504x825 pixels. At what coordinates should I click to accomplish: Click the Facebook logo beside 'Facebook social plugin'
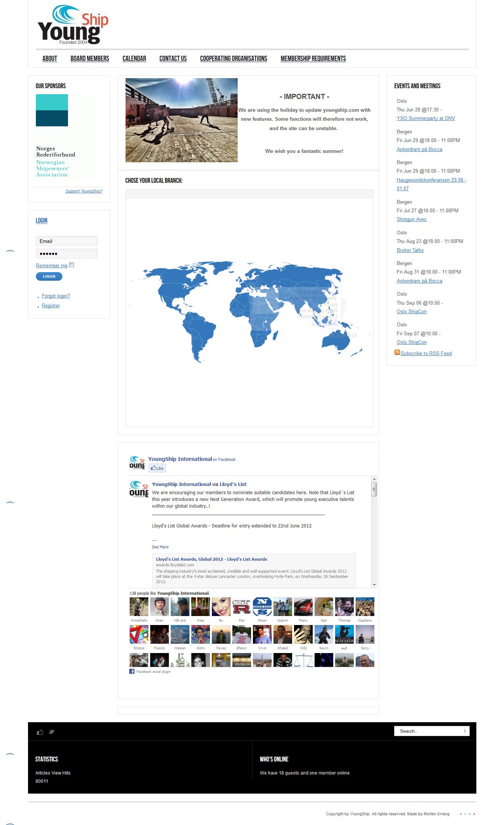click(x=132, y=671)
